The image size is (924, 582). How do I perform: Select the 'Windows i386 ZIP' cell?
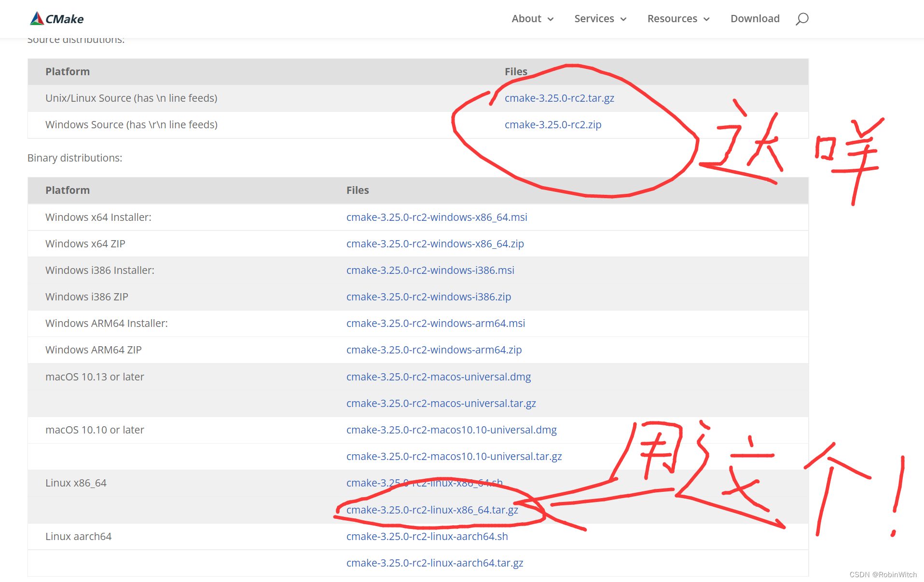[x=87, y=297]
